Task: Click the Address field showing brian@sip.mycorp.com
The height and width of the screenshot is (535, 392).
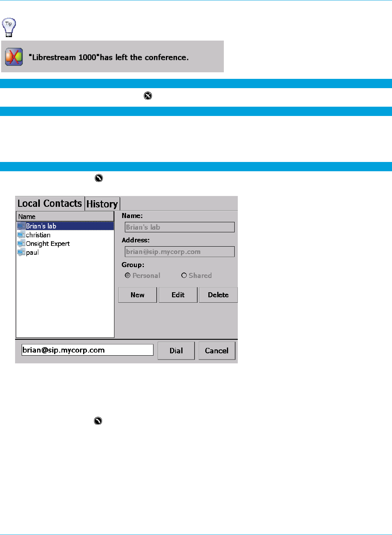Action: pyautogui.click(x=180, y=252)
